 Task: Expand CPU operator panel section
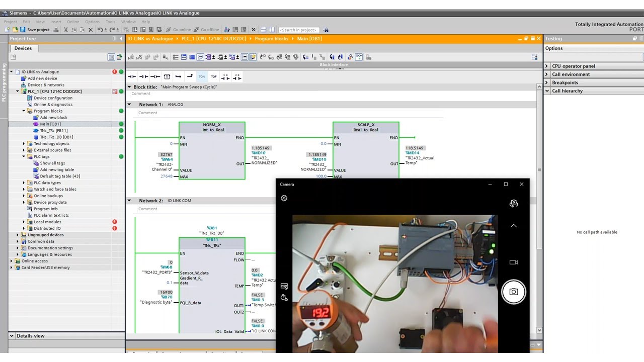click(547, 66)
